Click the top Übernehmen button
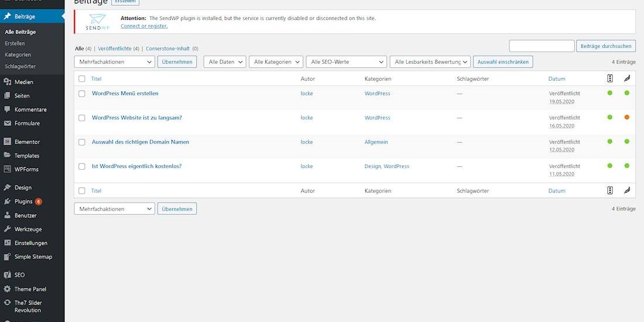The height and width of the screenshot is (322, 644). 177,62
